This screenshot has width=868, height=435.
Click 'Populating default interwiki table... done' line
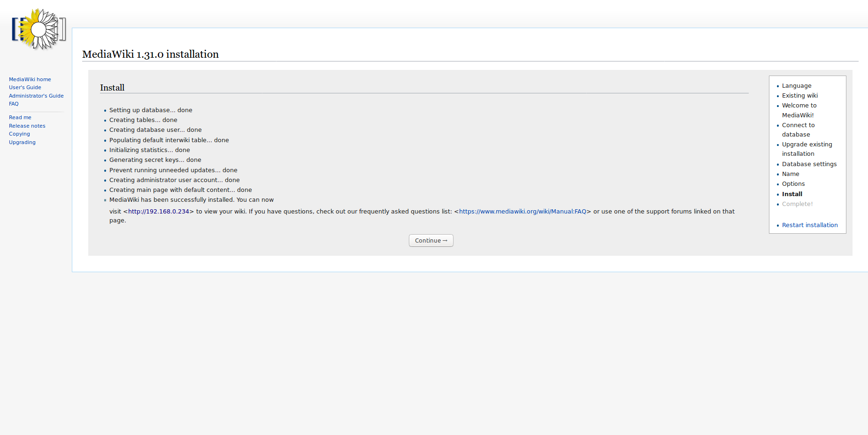click(x=169, y=140)
